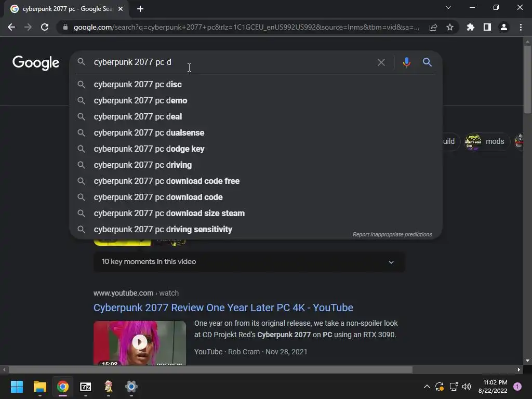Open the notification badge showing 1
The height and width of the screenshot is (399, 532).
tap(517, 387)
